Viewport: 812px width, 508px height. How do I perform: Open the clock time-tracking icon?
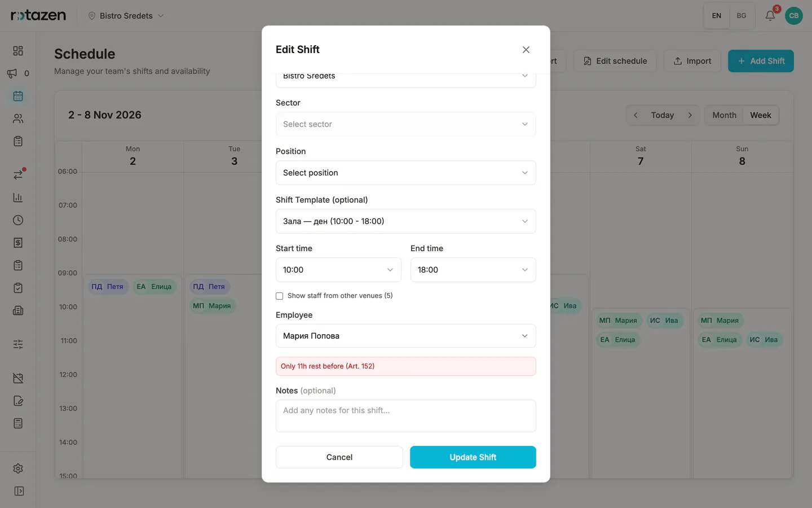[x=18, y=220]
